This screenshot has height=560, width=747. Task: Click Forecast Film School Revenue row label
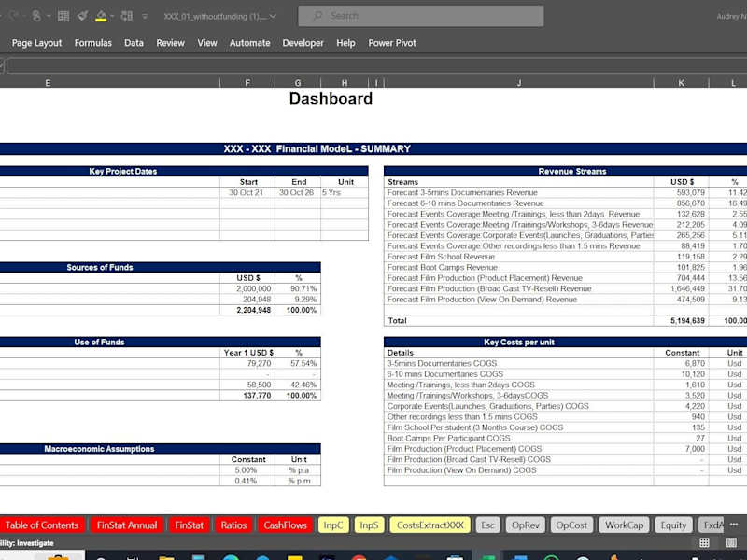point(441,257)
